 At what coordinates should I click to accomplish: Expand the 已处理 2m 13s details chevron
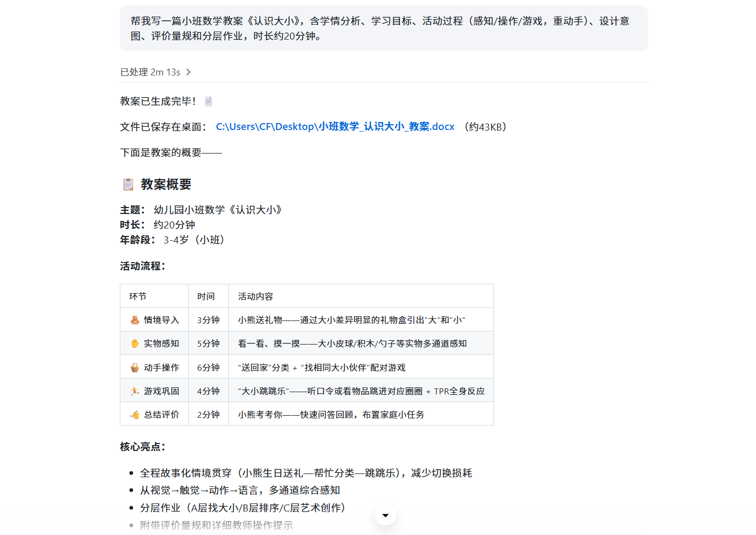188,72
